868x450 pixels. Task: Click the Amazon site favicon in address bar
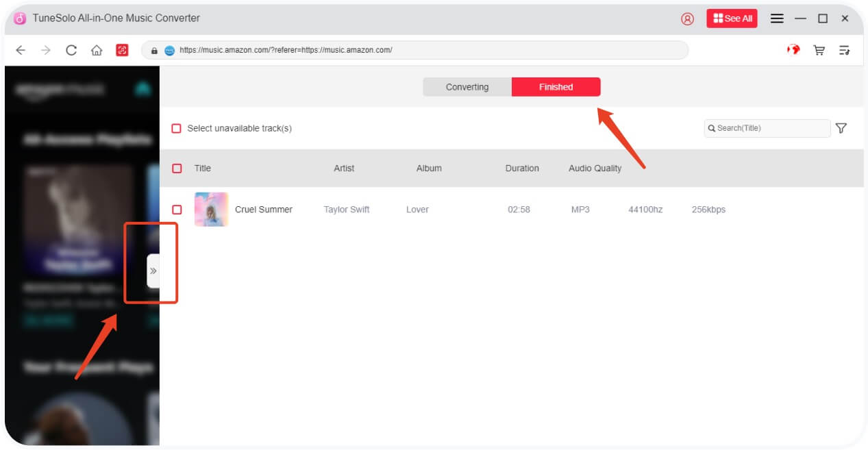tap(169, 50)
